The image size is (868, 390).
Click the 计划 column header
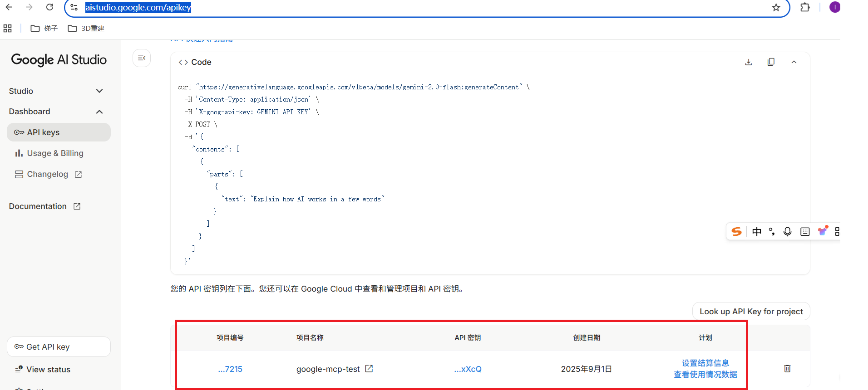click(705, 338)
